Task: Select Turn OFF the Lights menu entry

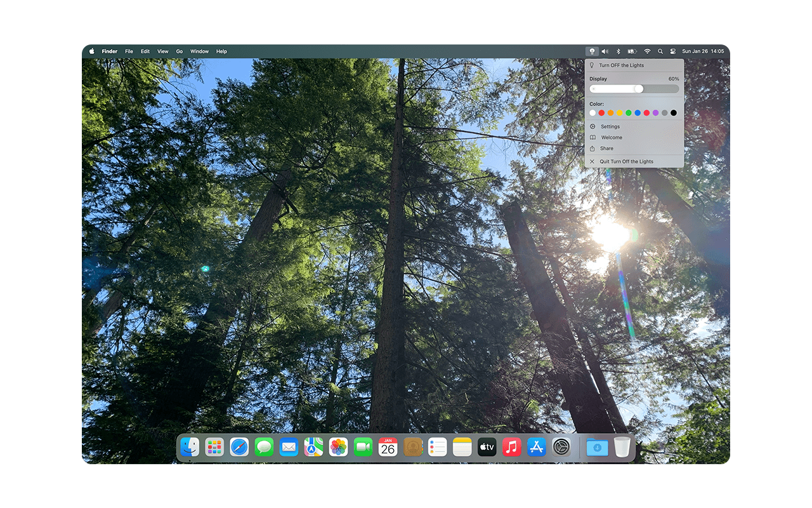Action: tap(634, 65)
